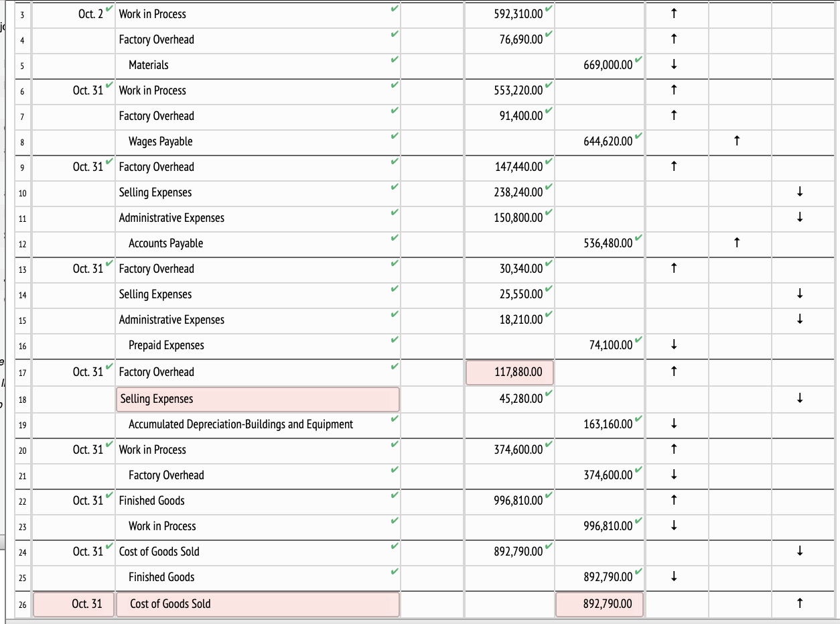Viewport: 840px width, 624px height.
Task: Click the up arrow in the Accounts Payable row
Action: [x=738, y=243]
